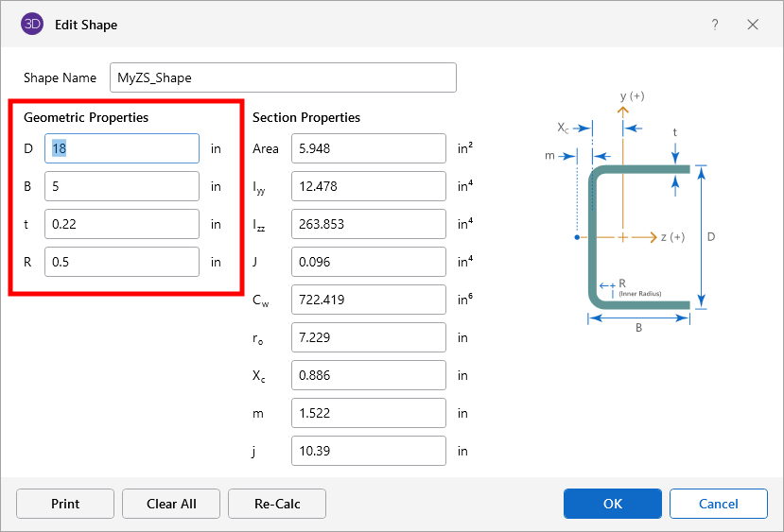Click the J torsion constant field
The height and width of the screenshot is (532, 784).
(x=368, y=262)
